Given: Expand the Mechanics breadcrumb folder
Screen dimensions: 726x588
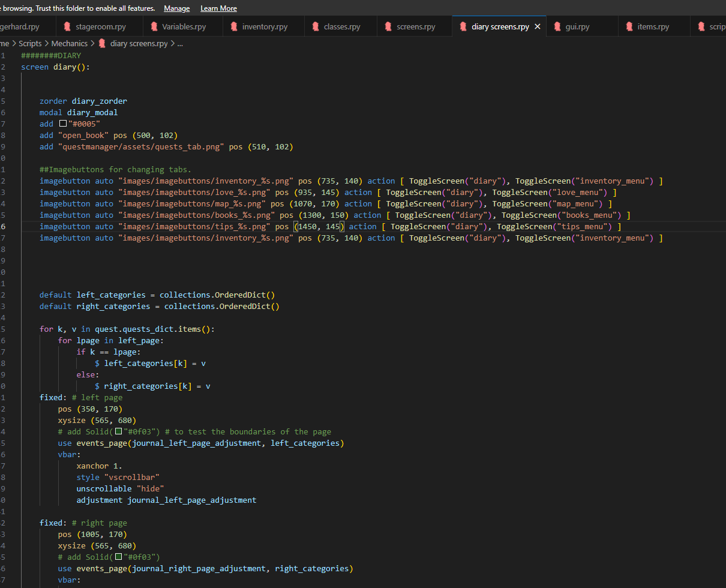Looking at the screenshot, I should 69,44.
